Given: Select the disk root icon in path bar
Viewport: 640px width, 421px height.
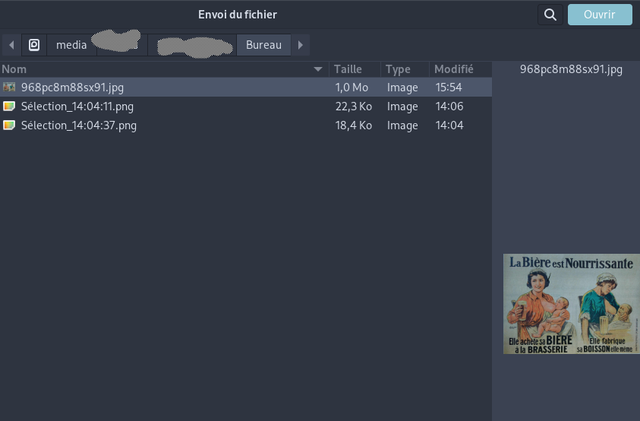Looking at the screenshot, I should 34,45.
